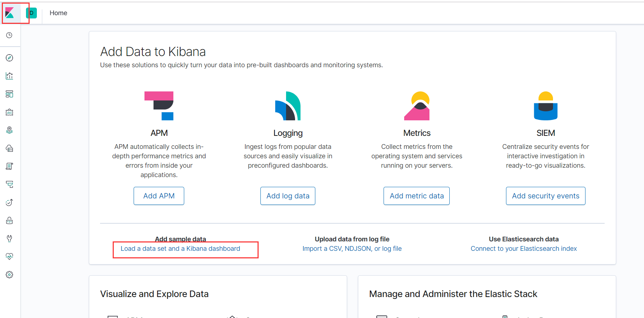The height and width of the screenshot is (318, 644).
Task: Open Import a CSV, NDJSON, or log file link
Action: click(352, 249)
